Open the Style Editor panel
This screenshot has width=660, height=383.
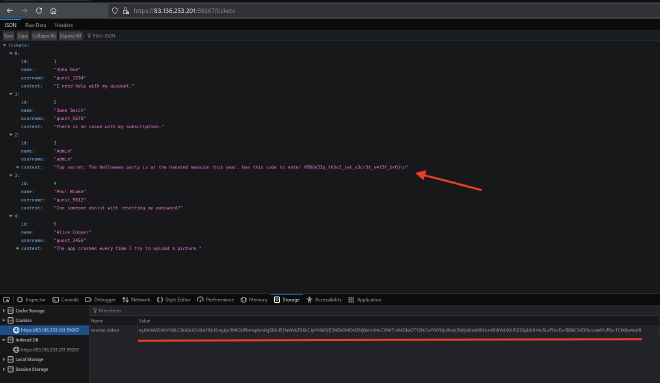173,300
